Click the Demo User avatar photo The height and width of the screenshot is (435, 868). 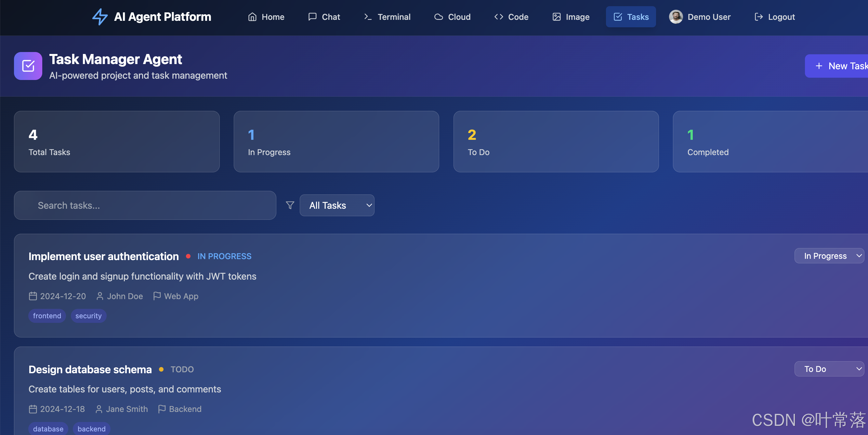[675, 17]
